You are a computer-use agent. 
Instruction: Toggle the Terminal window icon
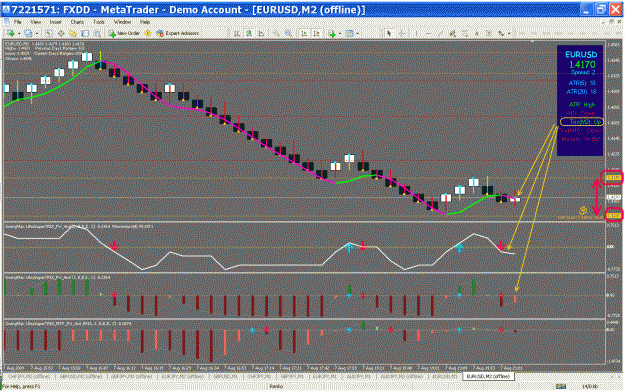coord(85,33)
